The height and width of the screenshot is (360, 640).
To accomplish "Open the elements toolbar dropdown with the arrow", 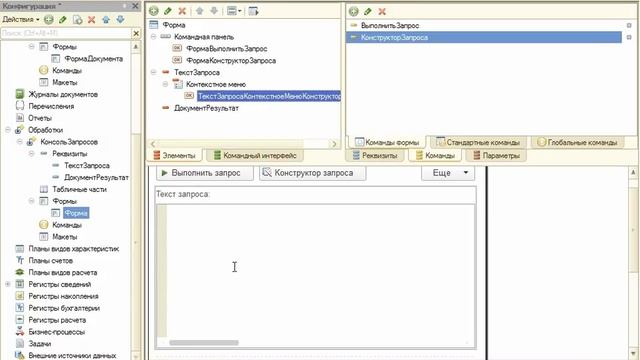I will pyautogui.click(x=240, y=11).
